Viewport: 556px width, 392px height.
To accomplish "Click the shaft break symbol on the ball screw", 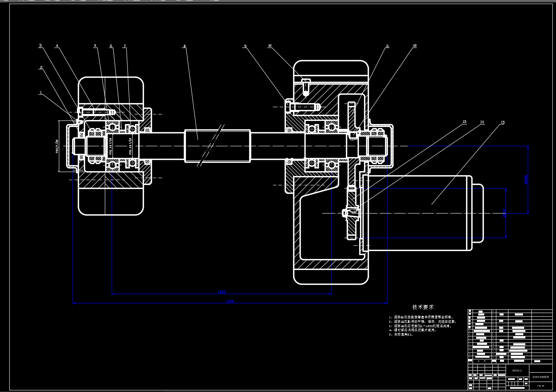I will (x=210, y=145).
